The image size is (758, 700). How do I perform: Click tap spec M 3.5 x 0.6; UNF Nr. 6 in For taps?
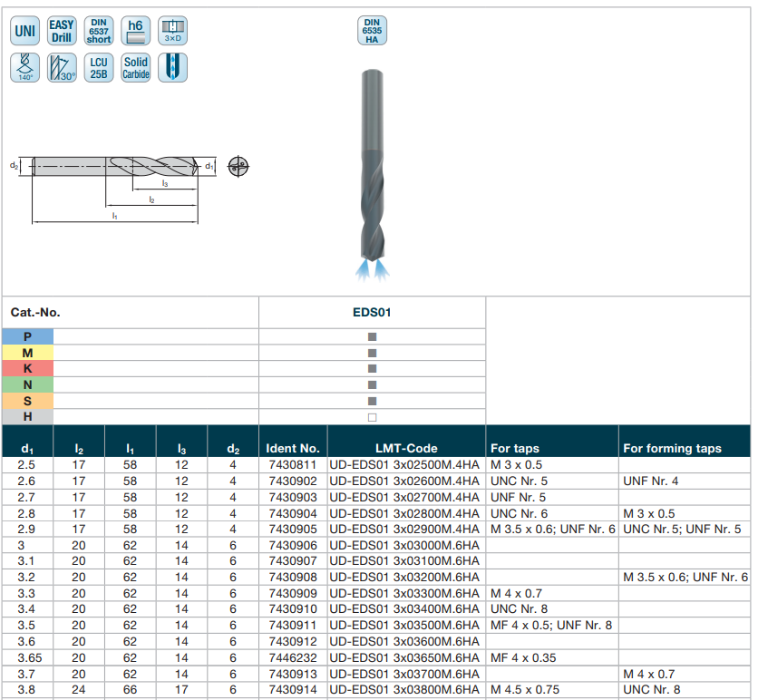[x=552, y=529]
